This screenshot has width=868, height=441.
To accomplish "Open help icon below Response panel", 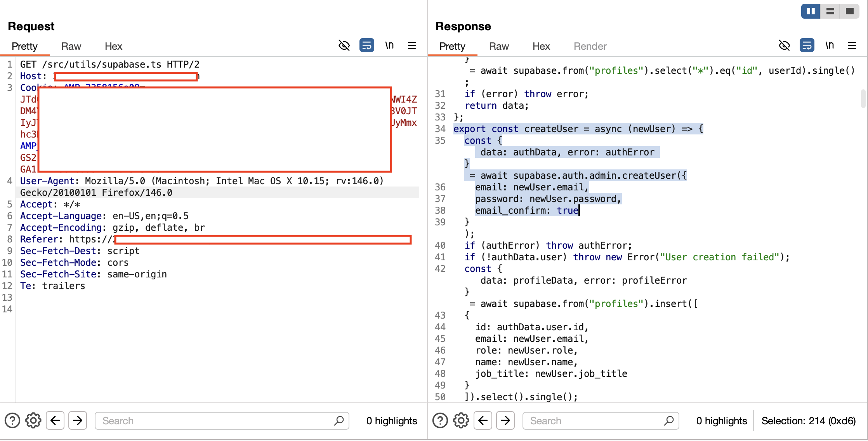I will (x=440, y=420).
